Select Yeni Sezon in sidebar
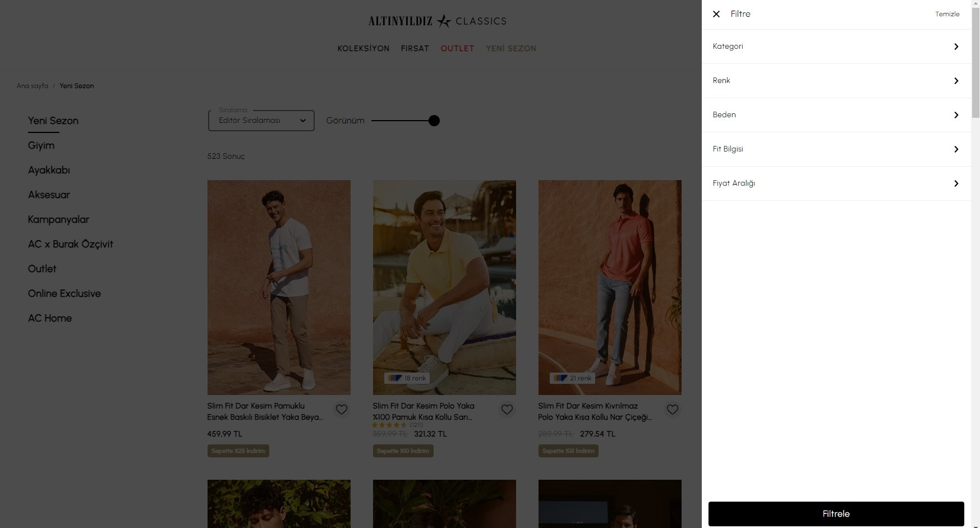The width and height of the screenshot is (980, 528). 53,121
